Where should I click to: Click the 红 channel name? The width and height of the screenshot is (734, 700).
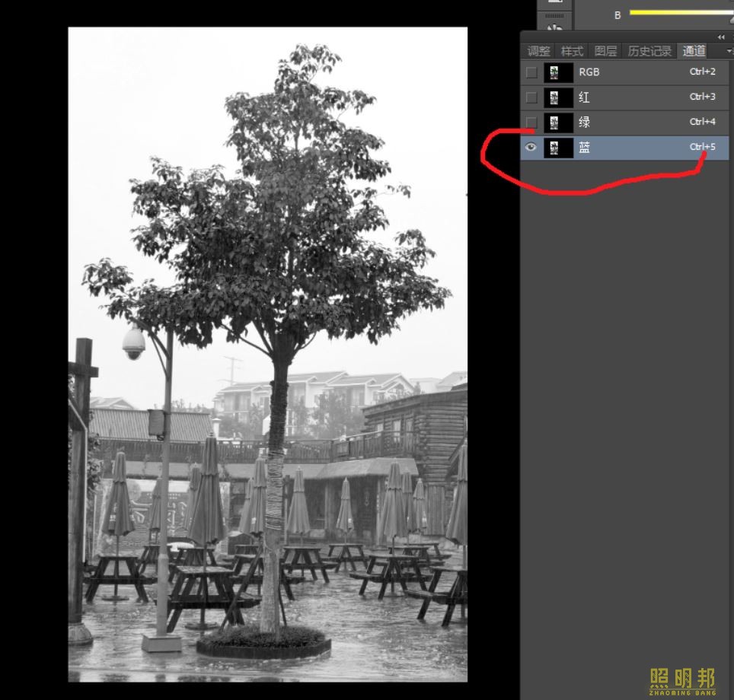coord(584,97)
